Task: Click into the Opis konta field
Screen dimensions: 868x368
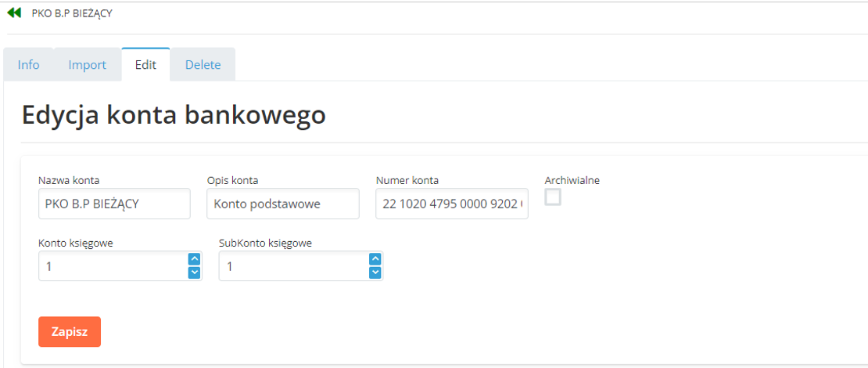Action: (282, 204)
